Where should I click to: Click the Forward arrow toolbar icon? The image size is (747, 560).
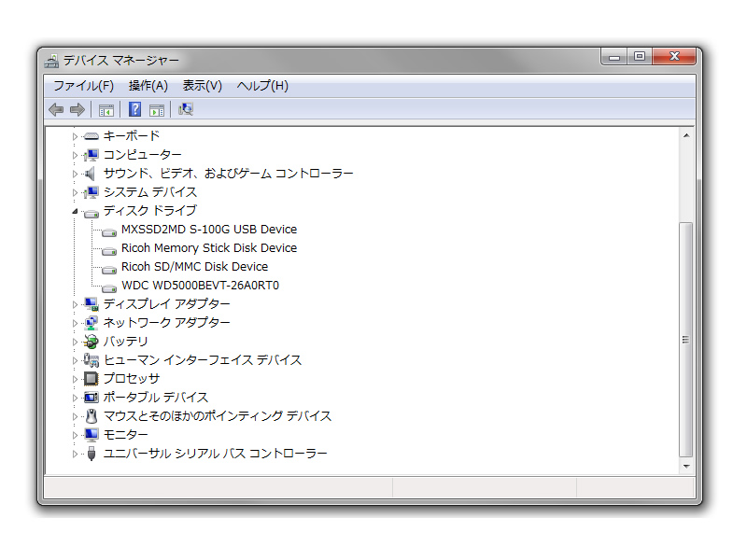(78, 110)
